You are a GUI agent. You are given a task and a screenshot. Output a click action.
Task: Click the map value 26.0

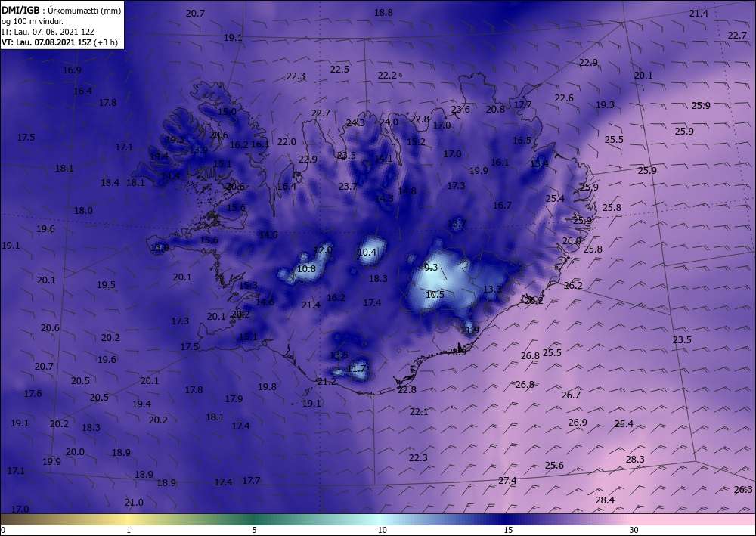tap(572, 241)
